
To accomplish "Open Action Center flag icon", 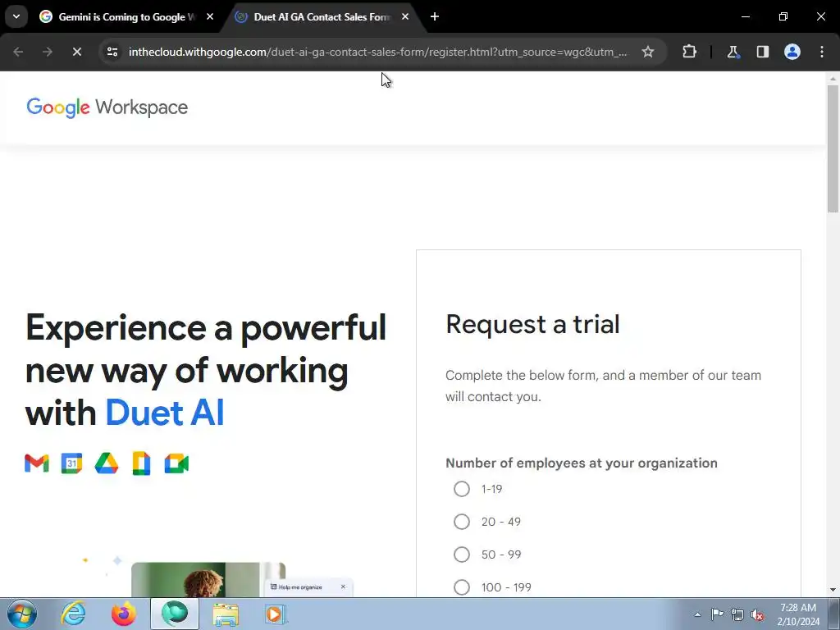I will coord(717,614).
